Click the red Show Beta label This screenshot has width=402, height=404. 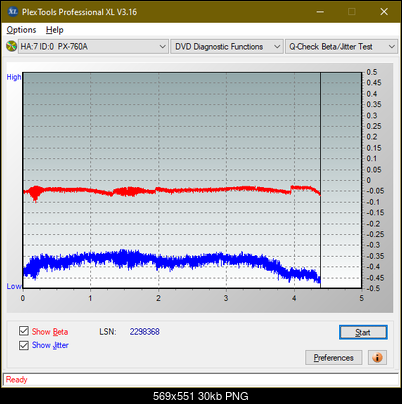(x=50, y=332)
